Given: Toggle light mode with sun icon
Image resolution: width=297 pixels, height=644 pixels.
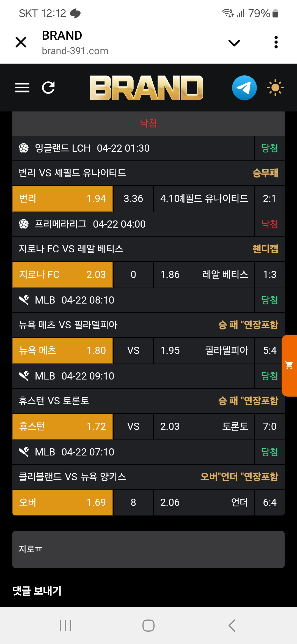Looking at the screenshot, I should pyautogui.click(x=275, y=88).
